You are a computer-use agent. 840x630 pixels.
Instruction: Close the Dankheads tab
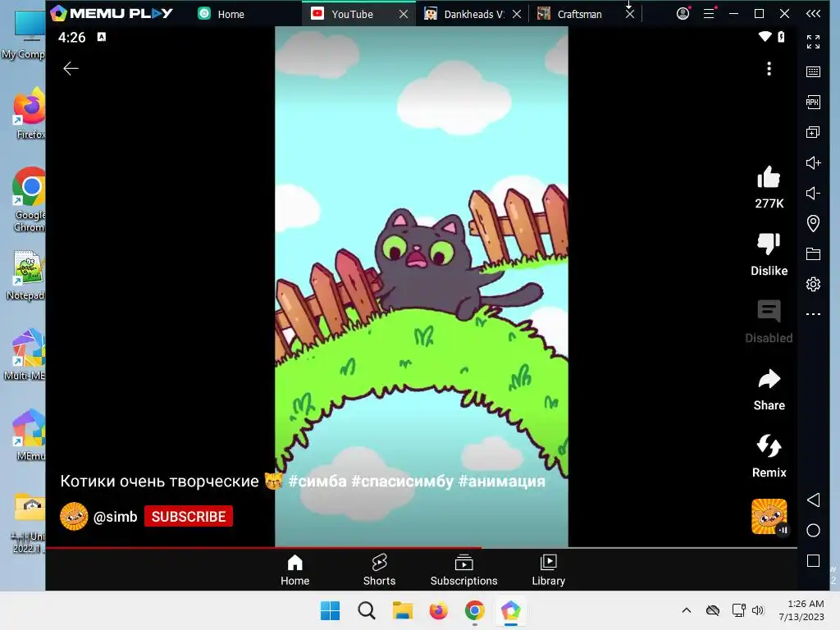point(517,15)
